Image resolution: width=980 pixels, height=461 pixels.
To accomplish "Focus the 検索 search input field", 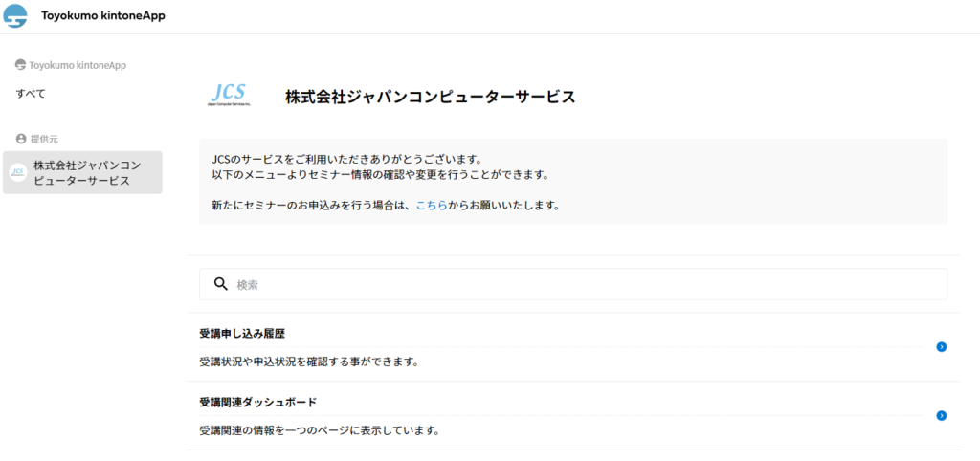I will pyautogui.click(x=573, y=284).
